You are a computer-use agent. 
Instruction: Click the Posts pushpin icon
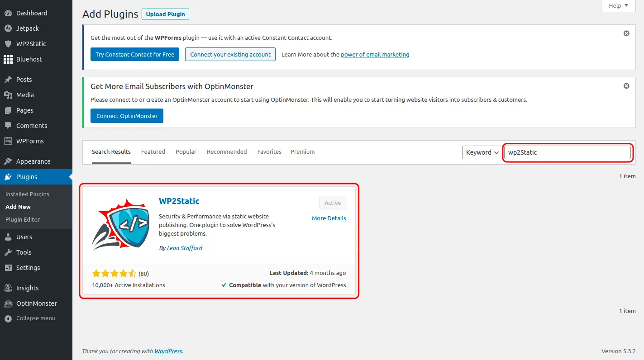8,80
